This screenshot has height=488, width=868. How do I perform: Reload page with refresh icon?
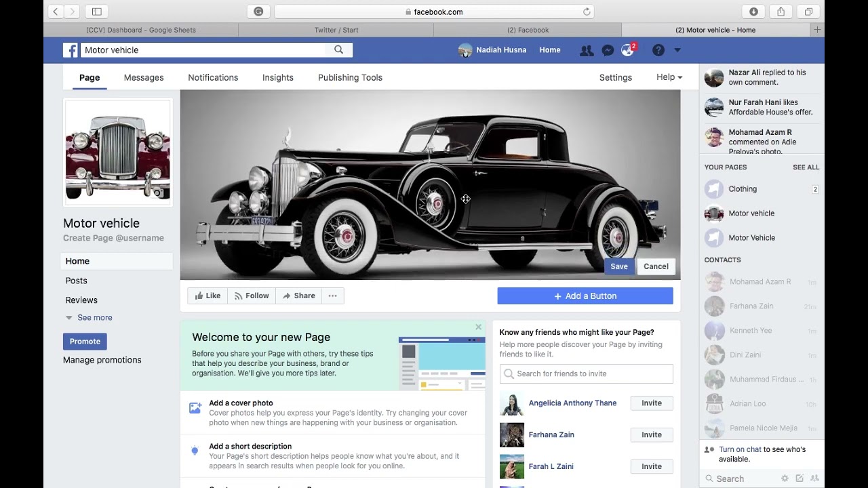587,12
